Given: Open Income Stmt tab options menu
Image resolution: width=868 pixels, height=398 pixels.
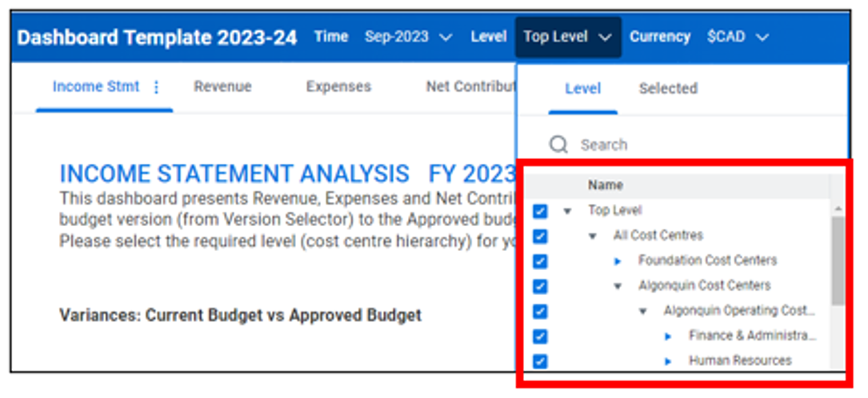Looking at the screenshot, I should click(x=157, y=87).
